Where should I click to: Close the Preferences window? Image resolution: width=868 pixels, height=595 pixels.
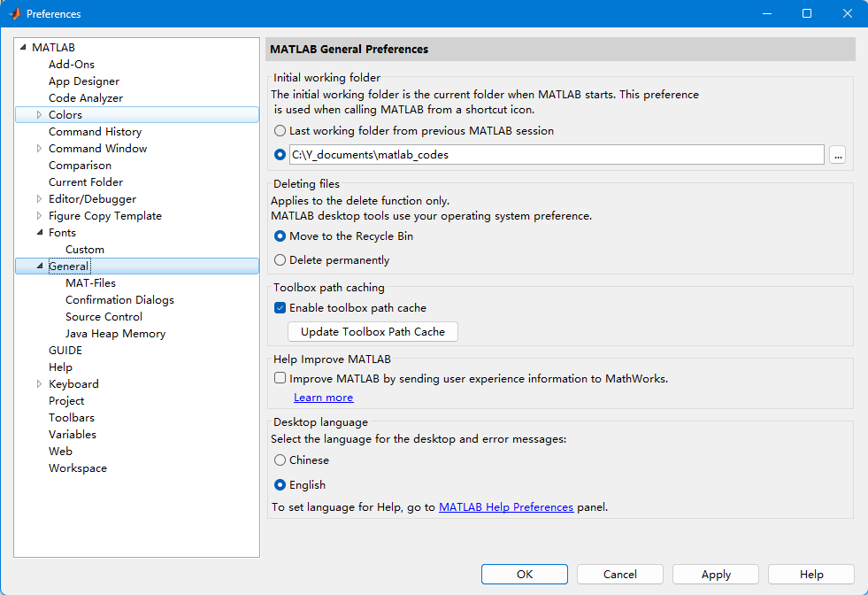click(x=848, y=13)
